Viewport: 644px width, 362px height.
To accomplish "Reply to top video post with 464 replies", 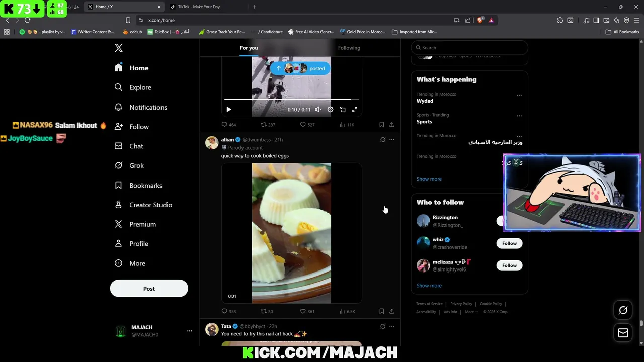I will [229, 125].
